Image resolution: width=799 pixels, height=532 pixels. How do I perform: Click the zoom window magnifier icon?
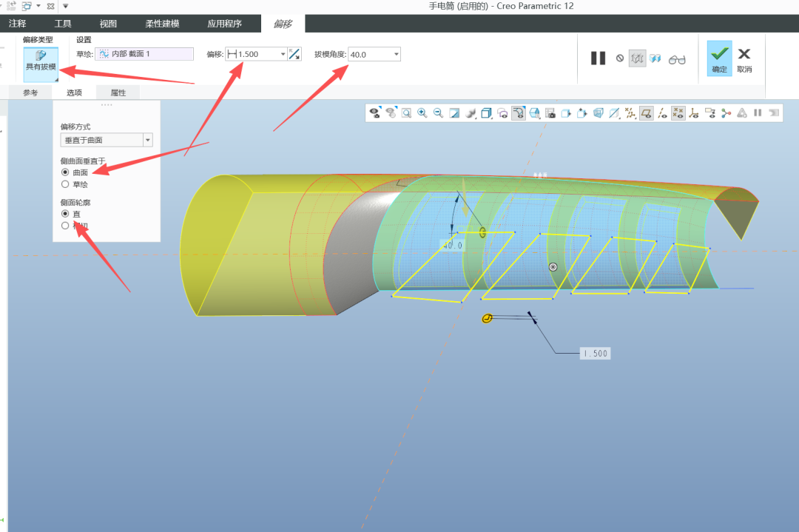point(406,113)
